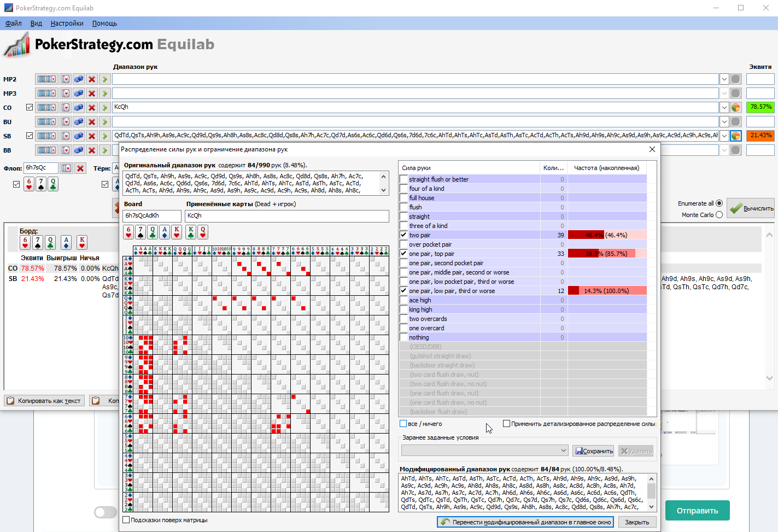Open the card selector for BU
Image resolution: width=778 pixels, height=532 pixels.
[66, 122]
